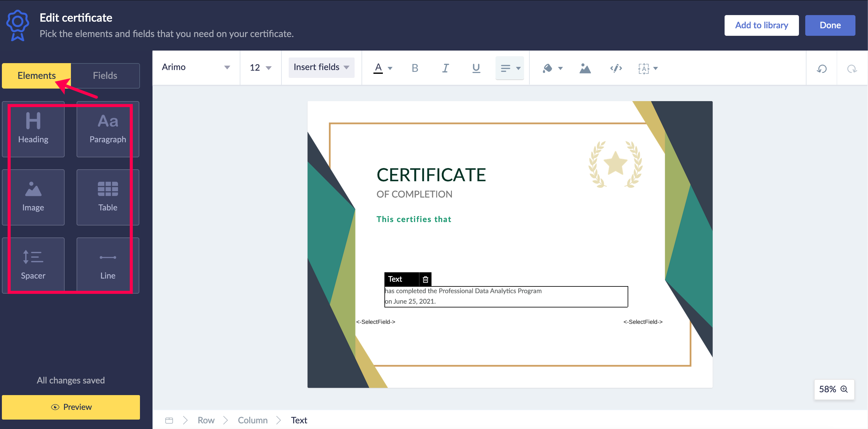Click the certificate ribbon logo icon
Screen dimensions: 868x429
point(18,26)
